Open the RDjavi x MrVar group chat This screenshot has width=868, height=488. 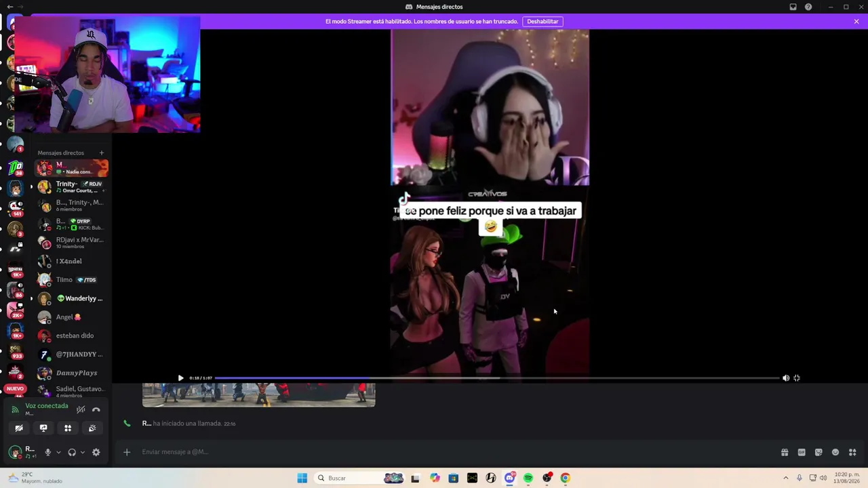pyautogui.click(x=72, y=243)
